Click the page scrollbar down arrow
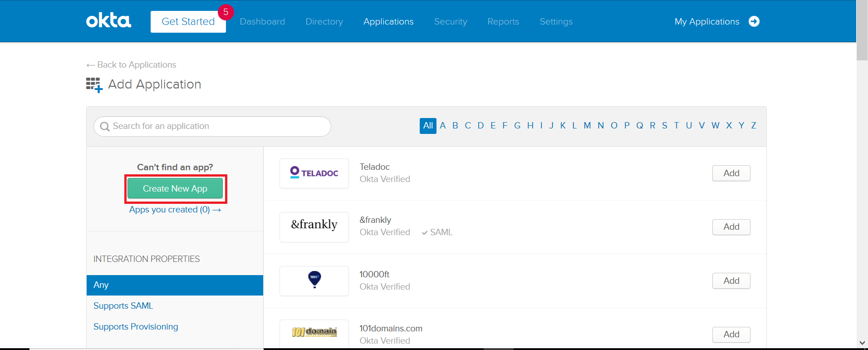868x350 pixels. click(862, 343)
